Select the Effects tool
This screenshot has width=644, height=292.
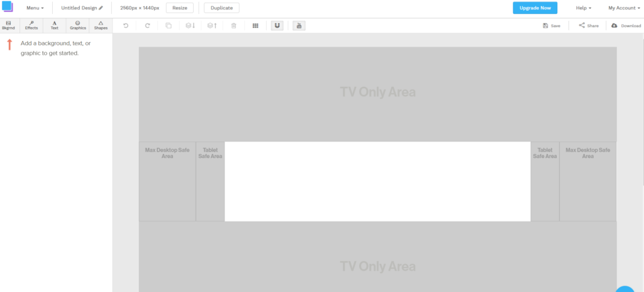tap(31, 25)
